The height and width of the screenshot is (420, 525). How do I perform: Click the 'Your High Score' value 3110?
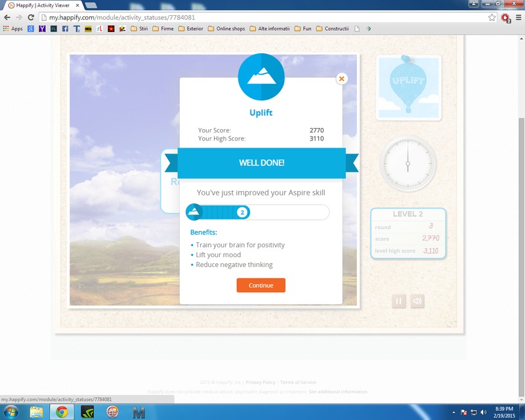316,138
